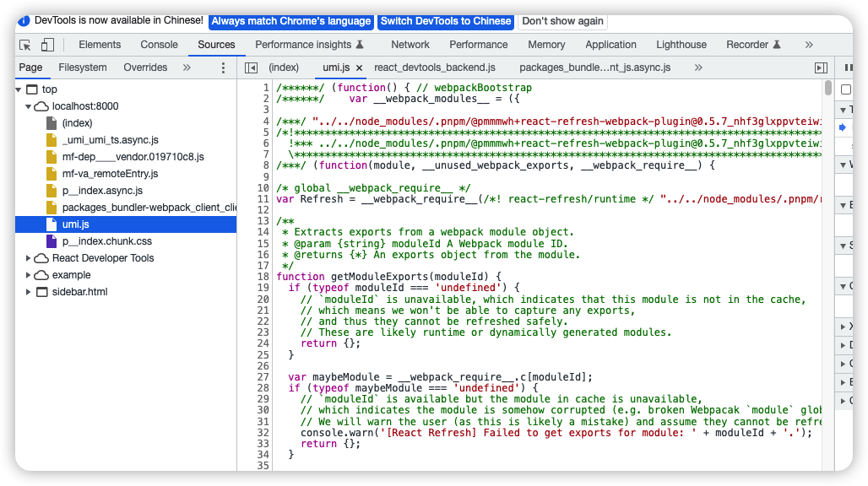Viewport: 868px width, 486px height.
Task: Collapse the first section in the debugger sidebar
Action: tap(843, 110)
